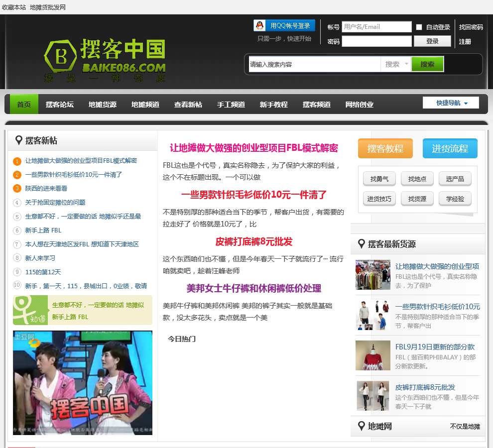Open the 土豆网 摆客中国 video thumbnail

click(x=83, y=383)
